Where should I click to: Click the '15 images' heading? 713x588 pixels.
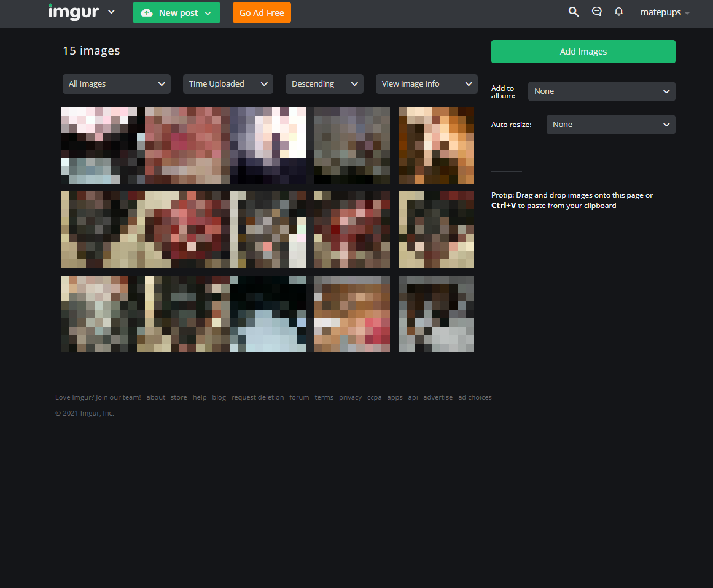92,51
